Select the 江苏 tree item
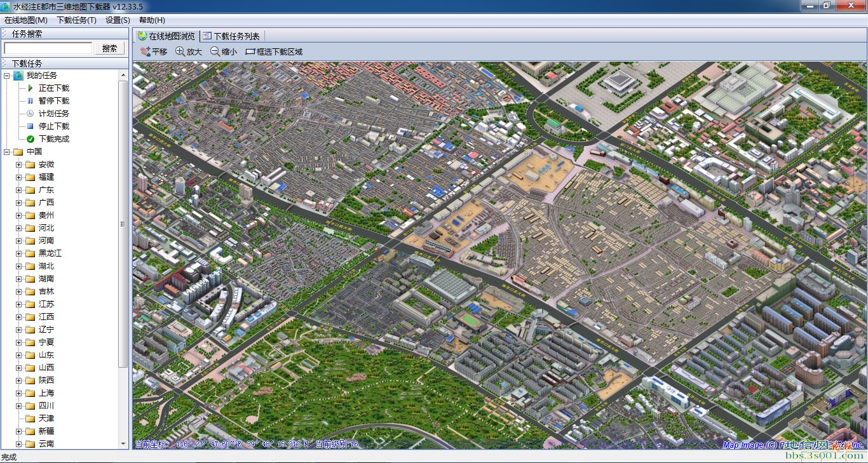 46,304
